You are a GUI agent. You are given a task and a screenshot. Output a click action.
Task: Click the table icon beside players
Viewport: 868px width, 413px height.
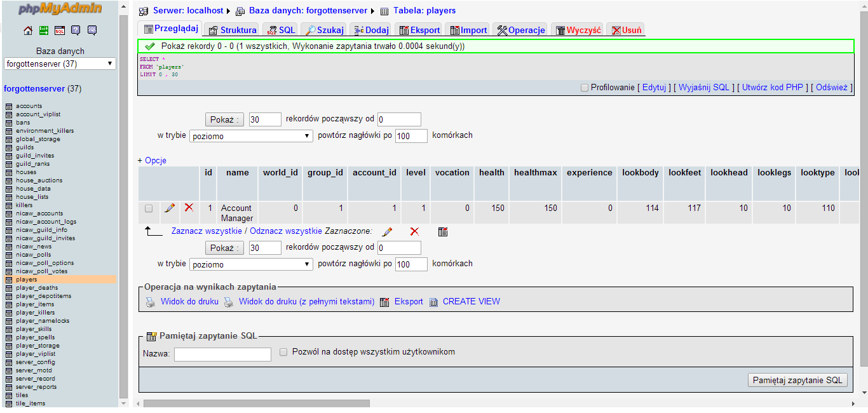pos(9,280)
